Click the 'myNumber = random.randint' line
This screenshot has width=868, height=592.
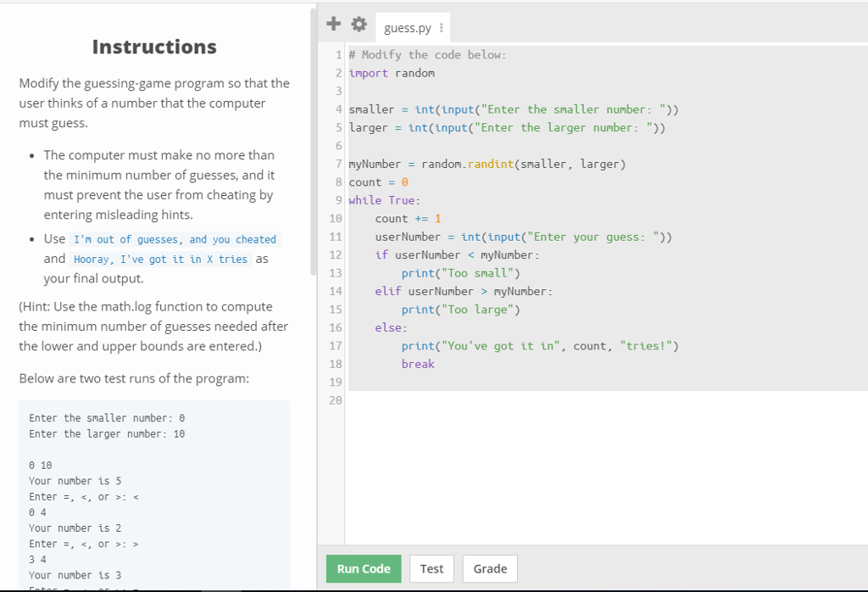(487, 164)
